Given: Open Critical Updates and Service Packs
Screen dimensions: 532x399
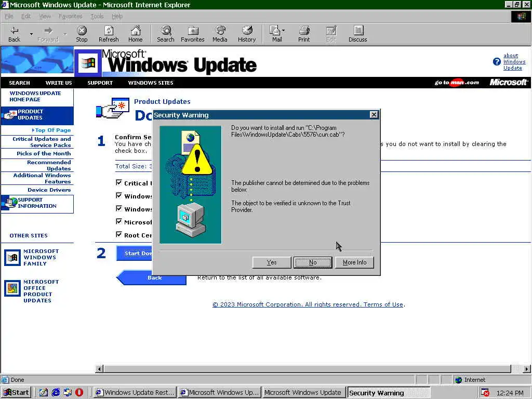Looking at the screenshot, I should click(42, 142).
